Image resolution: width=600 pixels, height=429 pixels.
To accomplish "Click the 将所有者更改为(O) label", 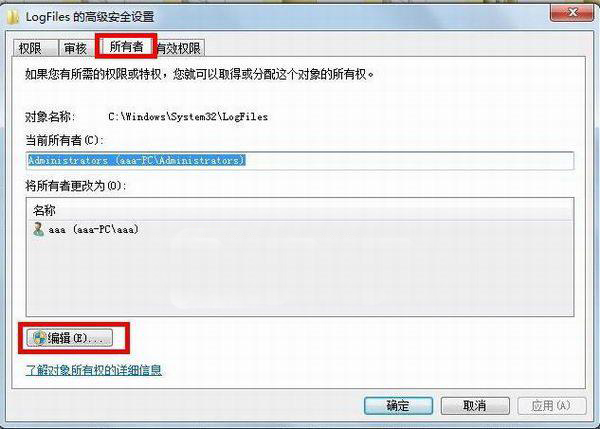I will pos(76,186).
